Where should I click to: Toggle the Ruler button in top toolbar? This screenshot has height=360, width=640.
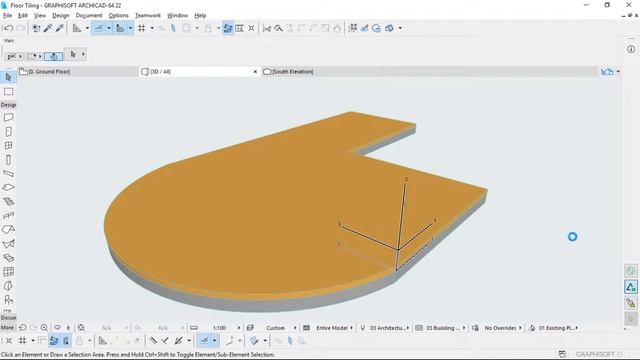click(x=120, y=28)
